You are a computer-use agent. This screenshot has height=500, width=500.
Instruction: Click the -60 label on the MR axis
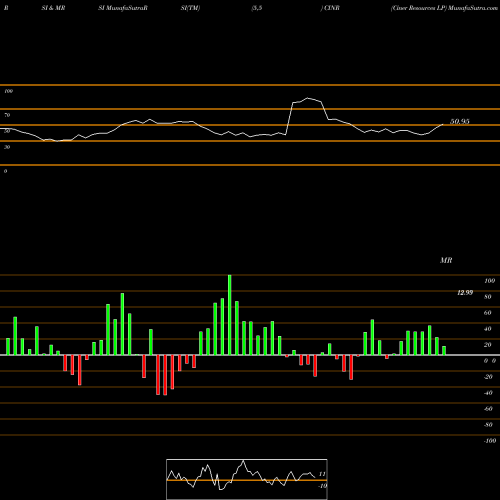tap(488, 409)
